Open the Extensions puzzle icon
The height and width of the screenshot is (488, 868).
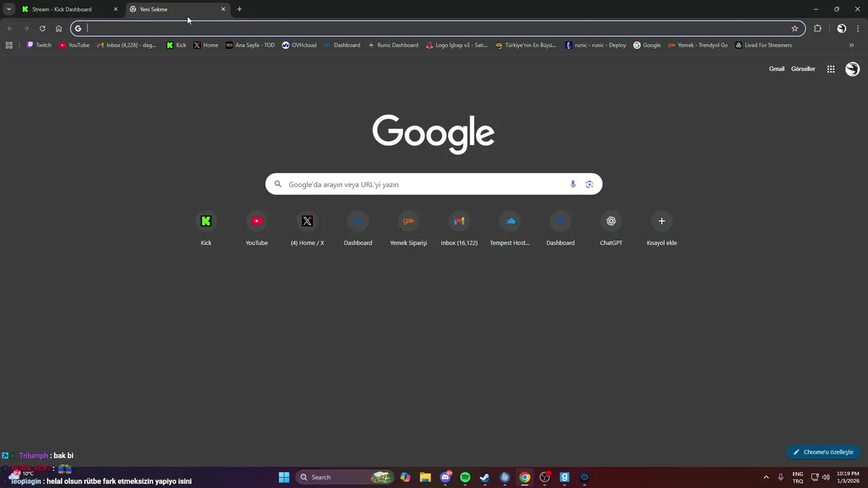tap(817, 28)
